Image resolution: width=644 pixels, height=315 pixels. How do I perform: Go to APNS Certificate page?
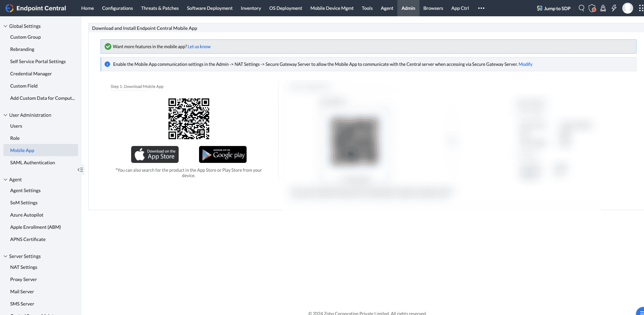tap(28, 239)
